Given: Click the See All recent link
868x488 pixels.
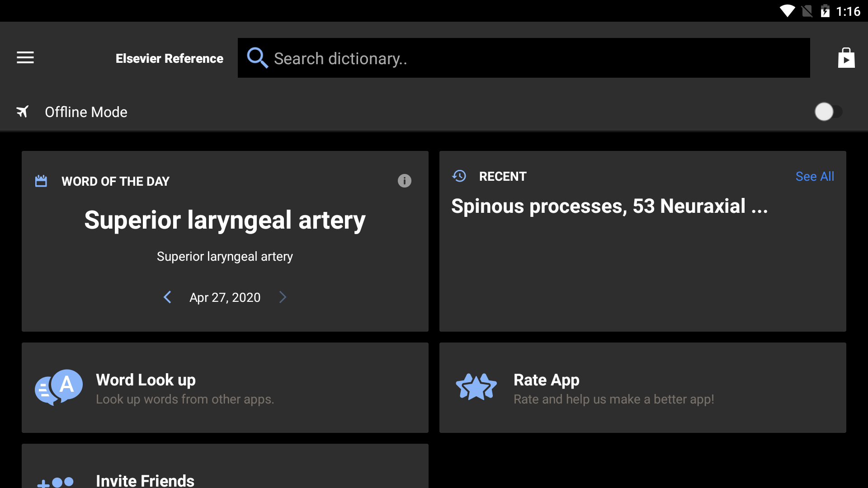Looking at the screenshot, I should 815,176.
